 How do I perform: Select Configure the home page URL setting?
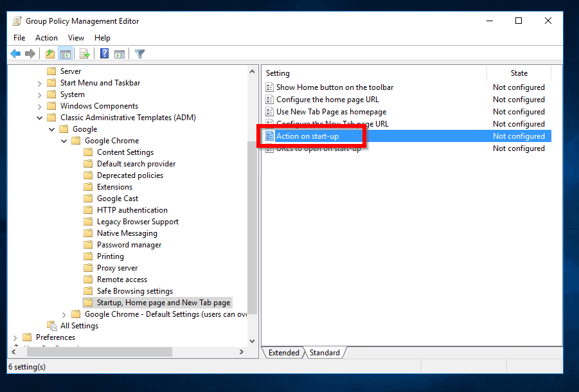click(x=327, y=100)
